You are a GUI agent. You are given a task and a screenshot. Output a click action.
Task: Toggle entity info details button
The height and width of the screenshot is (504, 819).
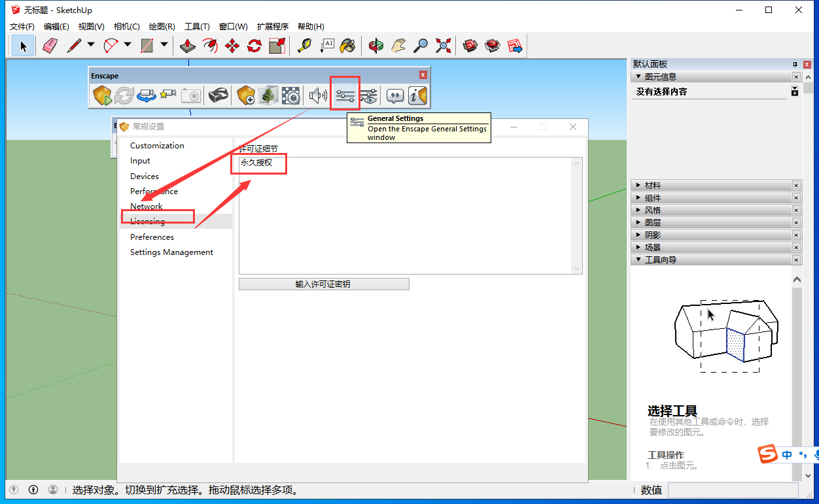point(795,91)
